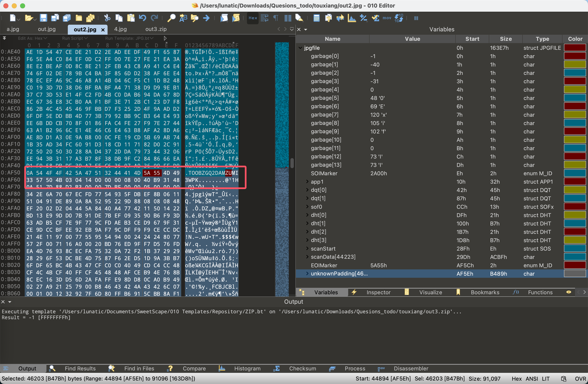The image size is (588, 384).
Task: Click the Redo arrow icon
Action: 154,18
